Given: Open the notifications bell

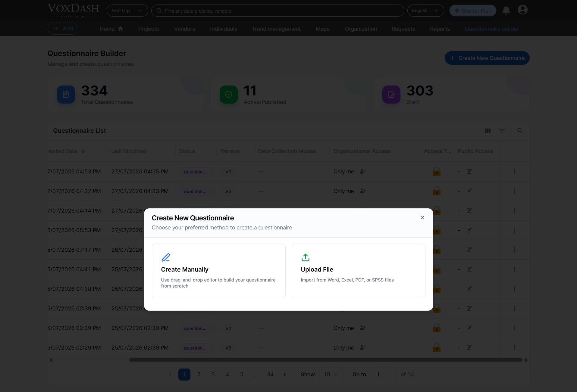Looking at the screenshot, I should pyautogui.click(x=506, y=11).
